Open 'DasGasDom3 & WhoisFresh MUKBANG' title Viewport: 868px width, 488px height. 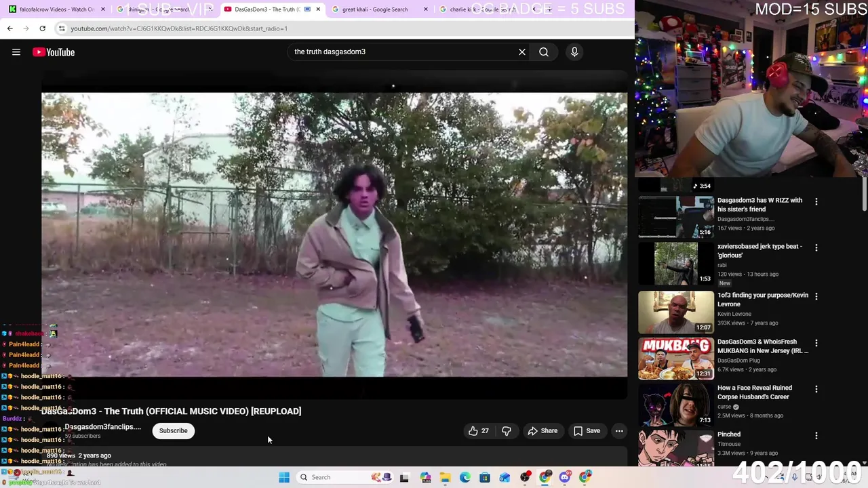[762, 346]
